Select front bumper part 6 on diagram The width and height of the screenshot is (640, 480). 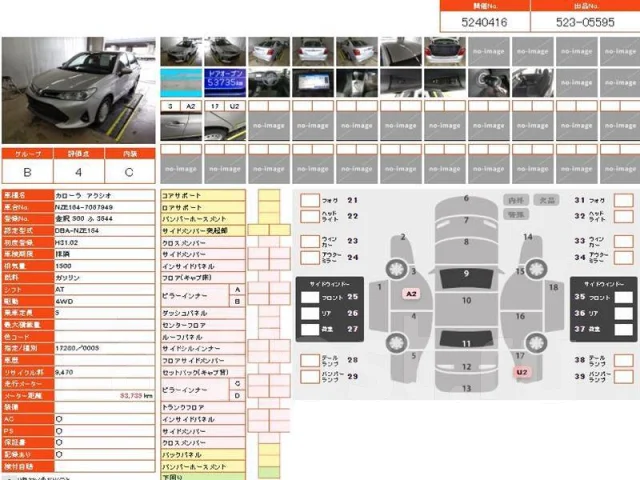point(466,203)
